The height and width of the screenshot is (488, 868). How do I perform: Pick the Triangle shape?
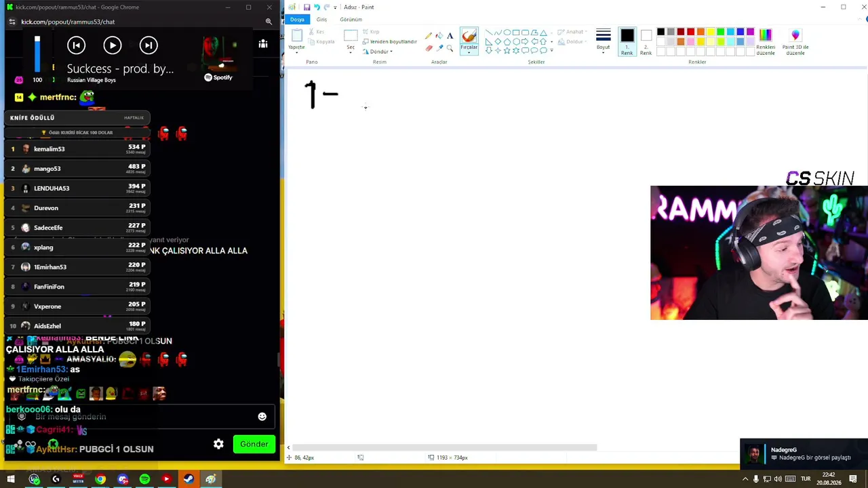click(x=543, y=33)
